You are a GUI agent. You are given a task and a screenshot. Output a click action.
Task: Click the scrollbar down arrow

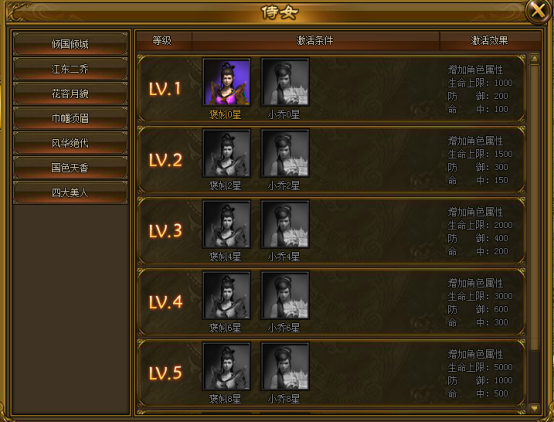pyautogui.click(x=534, y=408)
